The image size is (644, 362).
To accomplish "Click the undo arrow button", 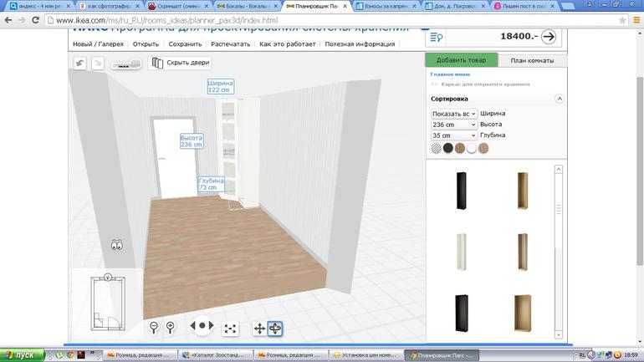I will [x=79, y=63].
